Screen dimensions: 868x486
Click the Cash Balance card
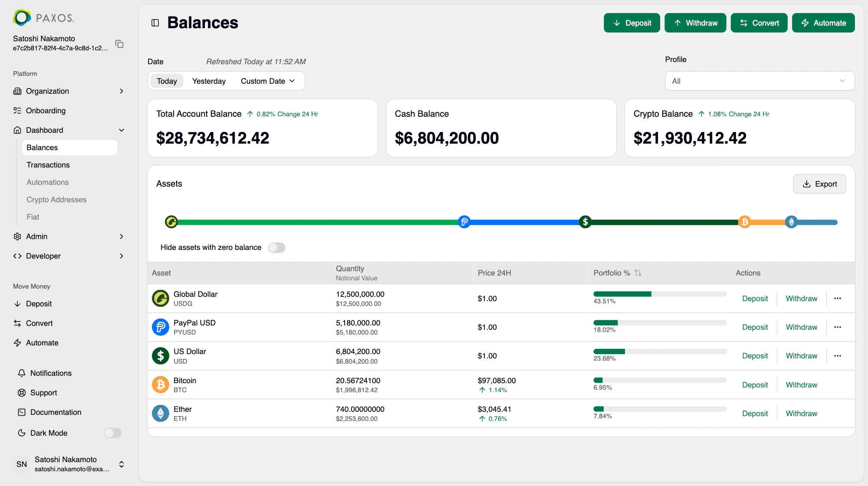click(501, 128)
